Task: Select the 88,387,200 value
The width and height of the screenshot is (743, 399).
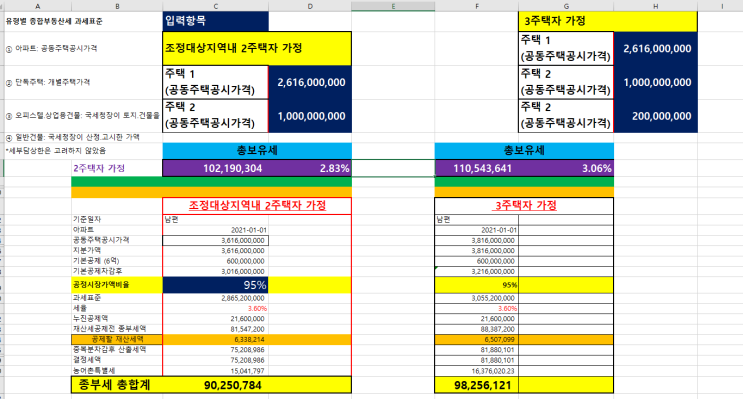Action: [477, 329]
